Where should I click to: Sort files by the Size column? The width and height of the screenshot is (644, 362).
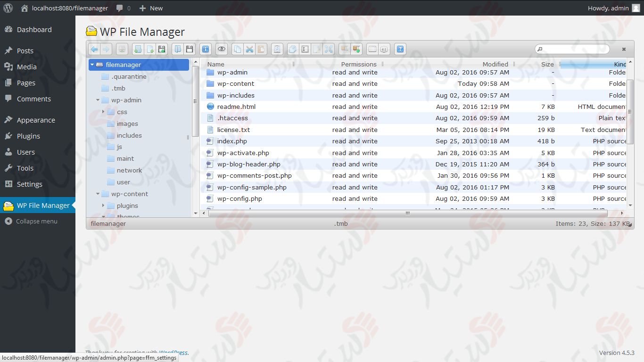(x=547, y=64)
